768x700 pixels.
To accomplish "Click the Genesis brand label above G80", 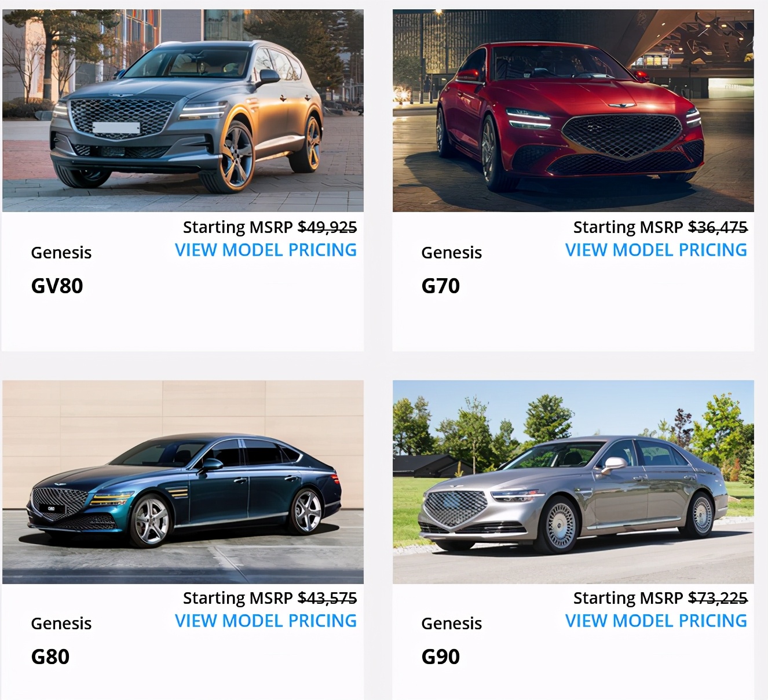I will point(61,624).
